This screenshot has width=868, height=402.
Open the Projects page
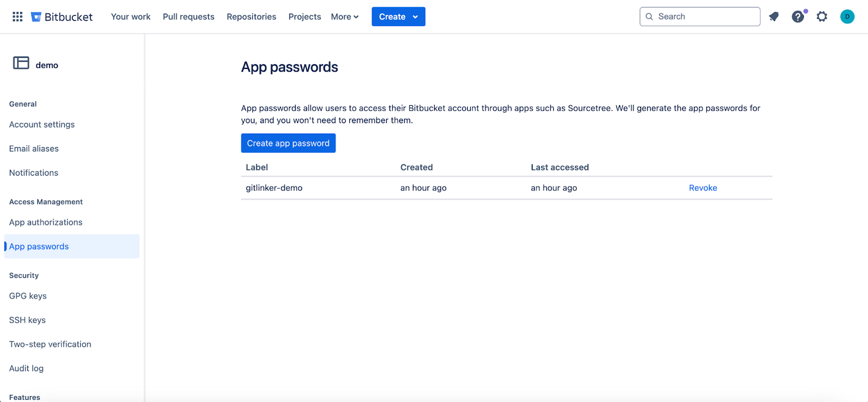304,17
